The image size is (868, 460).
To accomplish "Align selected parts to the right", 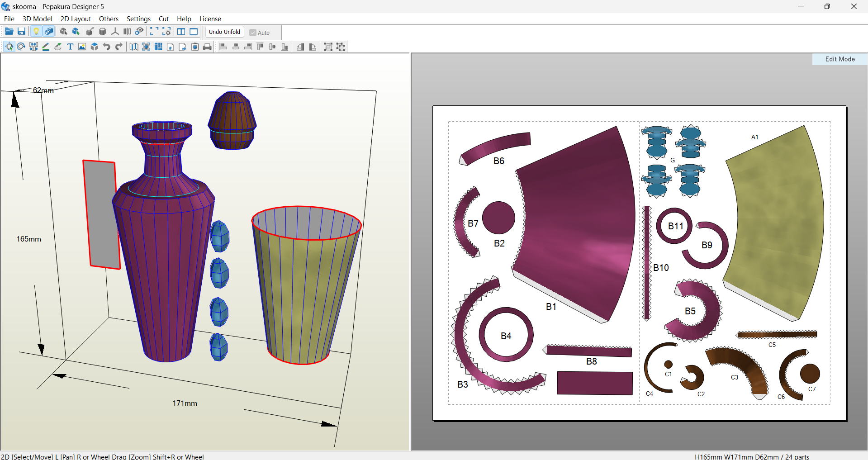I will tap(248, 47).
